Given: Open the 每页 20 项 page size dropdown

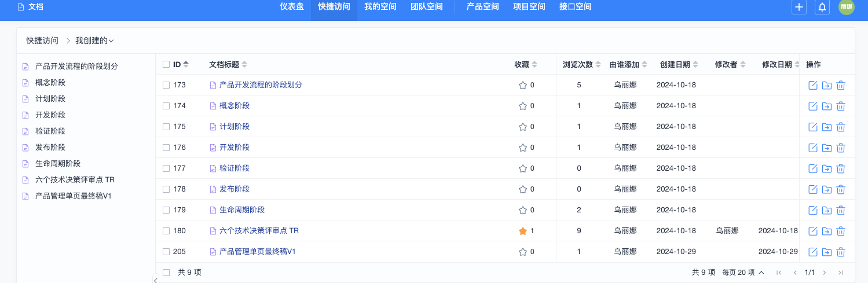Looking at the screenshot, I should point(743,272).
